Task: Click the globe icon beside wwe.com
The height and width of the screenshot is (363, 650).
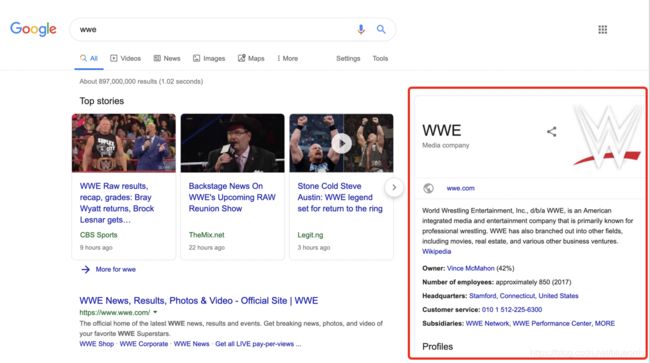Action: click(428, 188)
